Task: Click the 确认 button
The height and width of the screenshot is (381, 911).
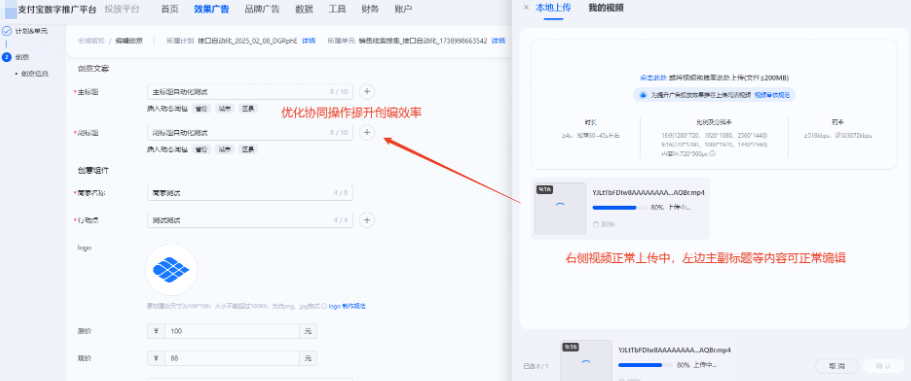Action: [884, 366]
